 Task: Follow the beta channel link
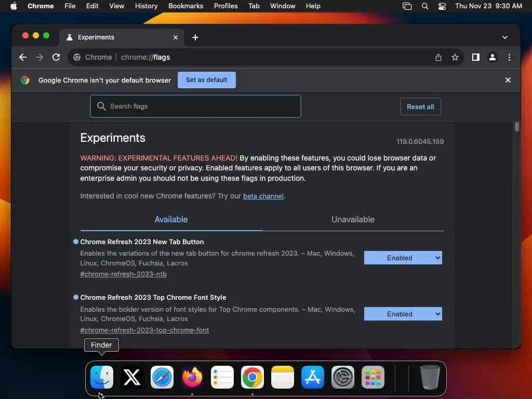(263, 196)
